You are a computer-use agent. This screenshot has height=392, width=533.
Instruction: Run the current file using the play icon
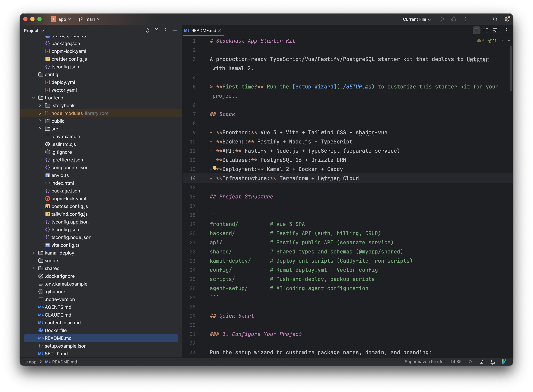click(x=442, y=19)
